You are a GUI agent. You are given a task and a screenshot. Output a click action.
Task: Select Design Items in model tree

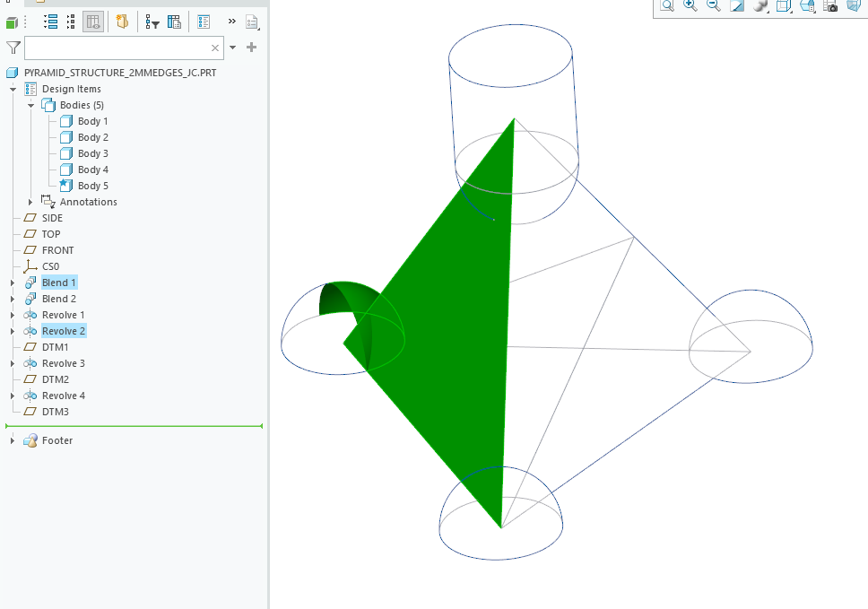[x=72, y=89]
